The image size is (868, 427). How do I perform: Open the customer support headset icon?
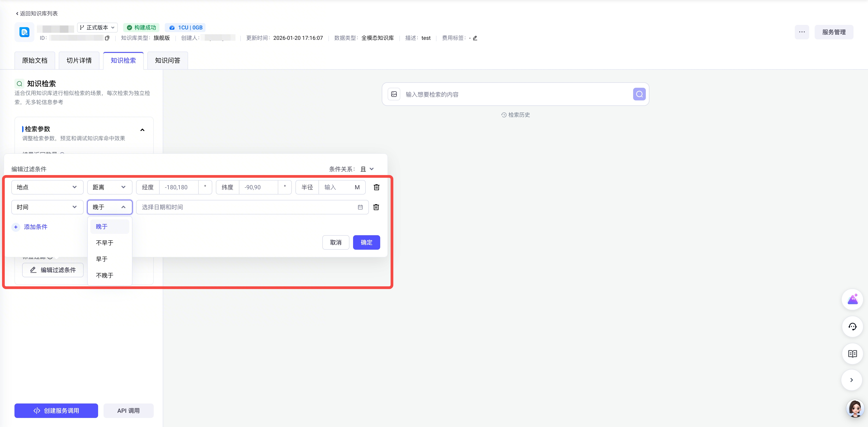click(x=852, y=327)
